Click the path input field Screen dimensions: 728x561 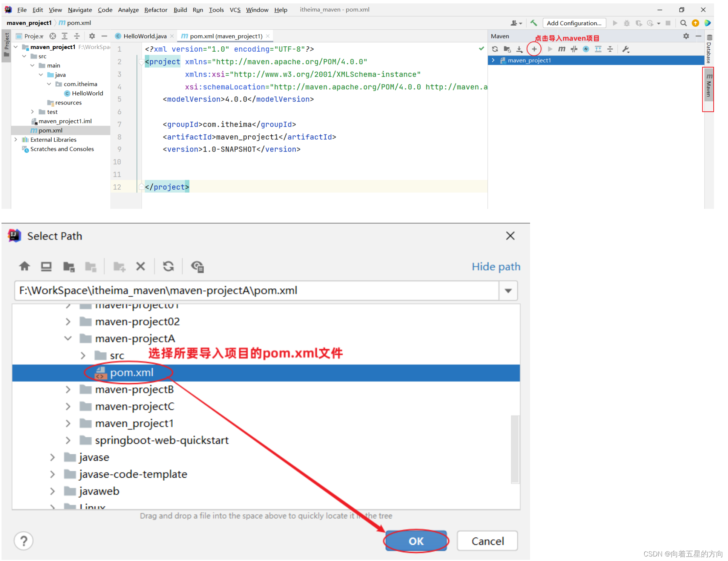(x=257, y=291)
